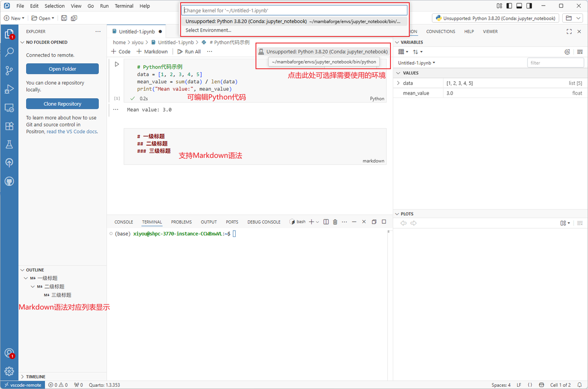This screenshot has height=389, width=588.
Task: Hide the bottom panel
Action: (x=364, y=222)
